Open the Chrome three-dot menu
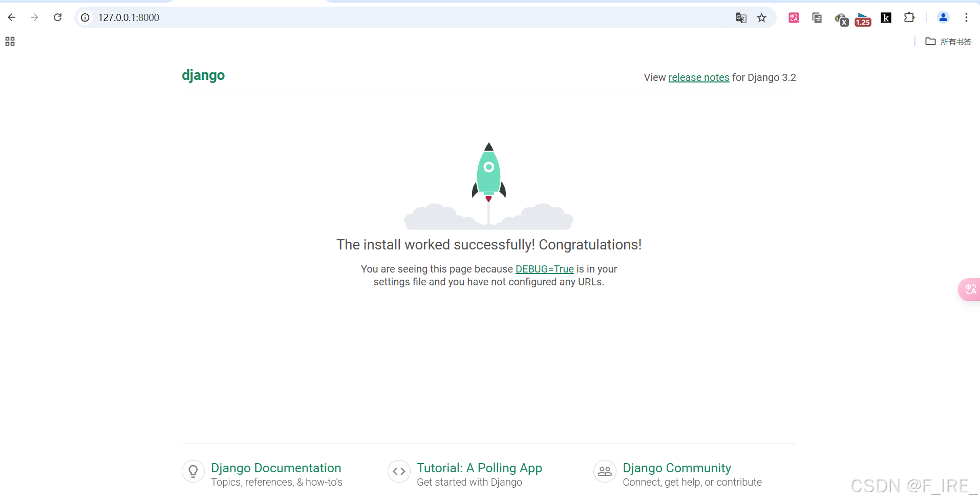 (966, 17)
